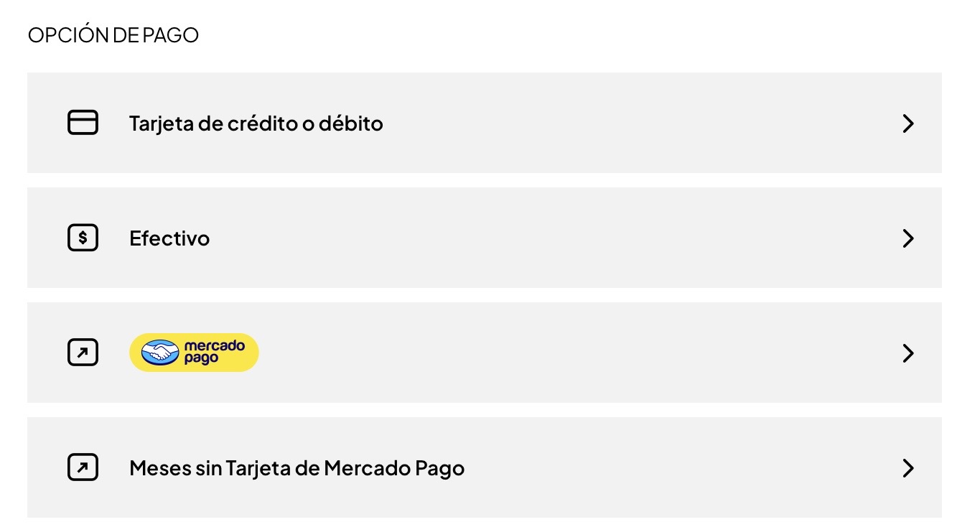The width and height of the screenshot is (980, 527).
Task: Click the credit card icon
Action: tap(83, 123)
